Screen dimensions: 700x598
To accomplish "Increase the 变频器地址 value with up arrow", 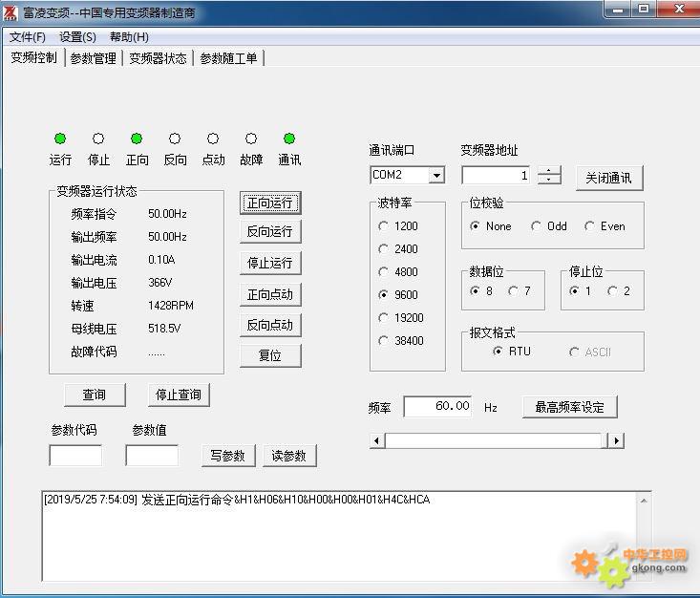I will click(x=549, y=170).
